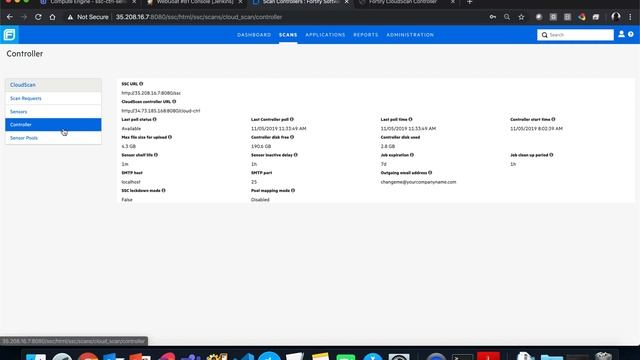Viewport: 640px width, 360px height.
Task: Click the Fortify logo icon
Action: 9,35
